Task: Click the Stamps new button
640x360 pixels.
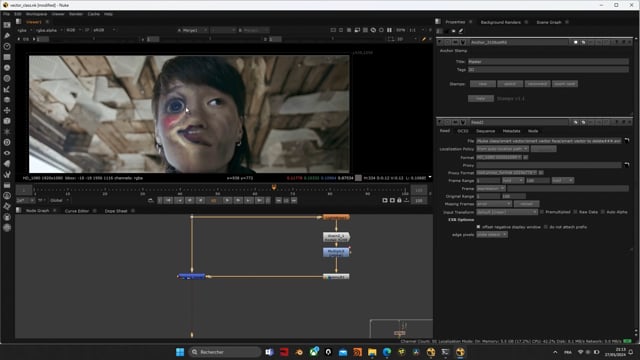Action: [483, 84]
